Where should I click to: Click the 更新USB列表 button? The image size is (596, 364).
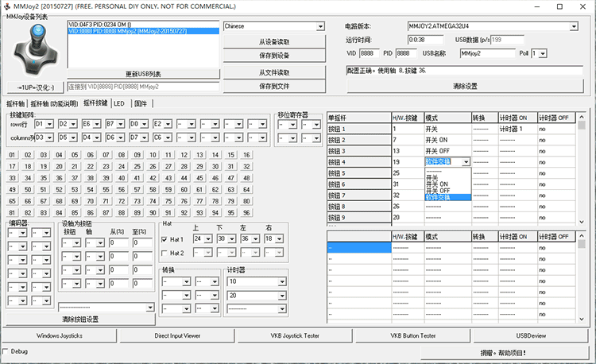(x=144, y=73)
